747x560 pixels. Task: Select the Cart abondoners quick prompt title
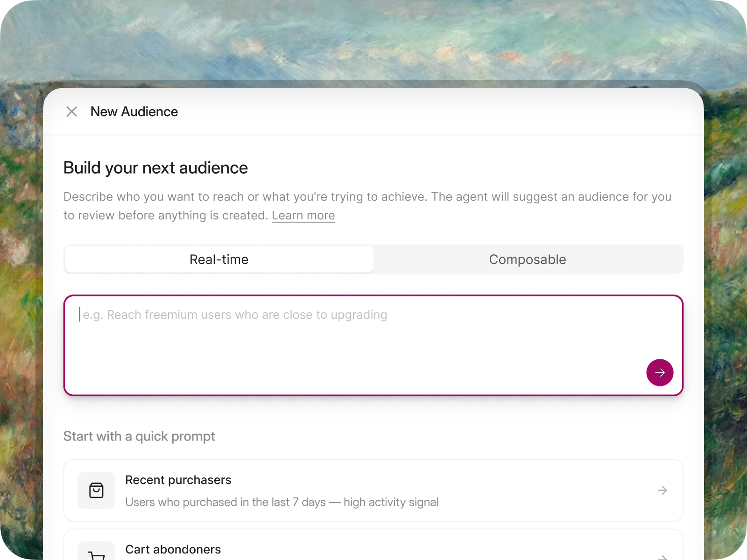[173, 549]
